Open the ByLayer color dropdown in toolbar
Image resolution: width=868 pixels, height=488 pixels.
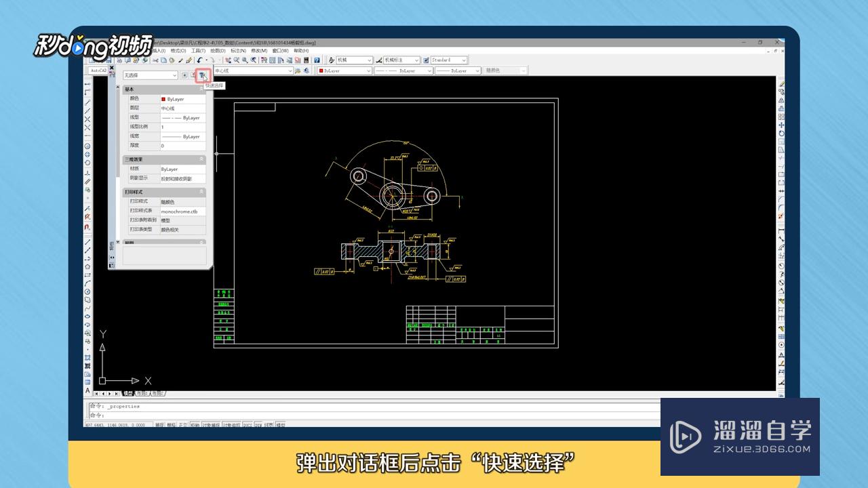(x=345, y=70)
